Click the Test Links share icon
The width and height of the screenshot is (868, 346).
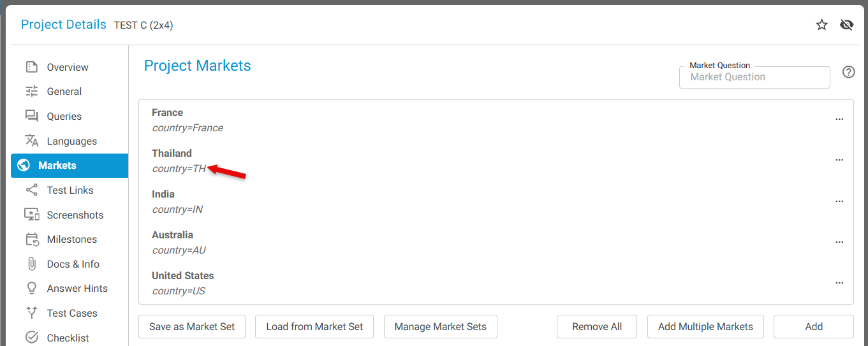click(x=31, y=190)
